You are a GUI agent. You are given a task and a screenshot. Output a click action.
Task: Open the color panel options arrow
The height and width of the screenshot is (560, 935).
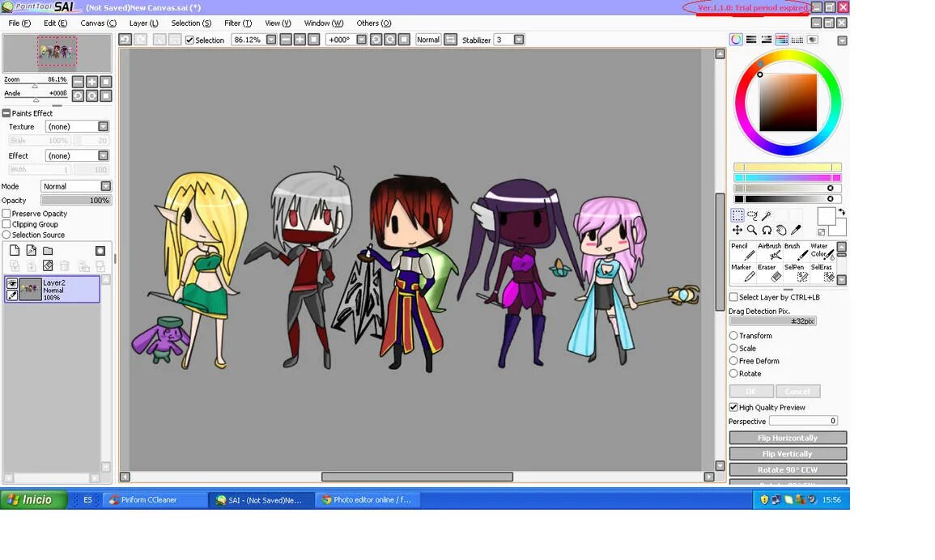(842, 40)
